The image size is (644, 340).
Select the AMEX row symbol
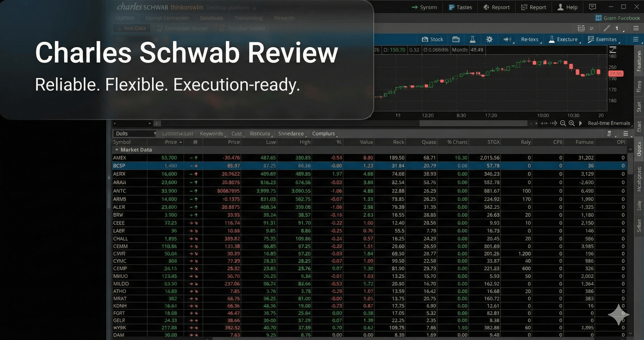click(x=120, y=158)
